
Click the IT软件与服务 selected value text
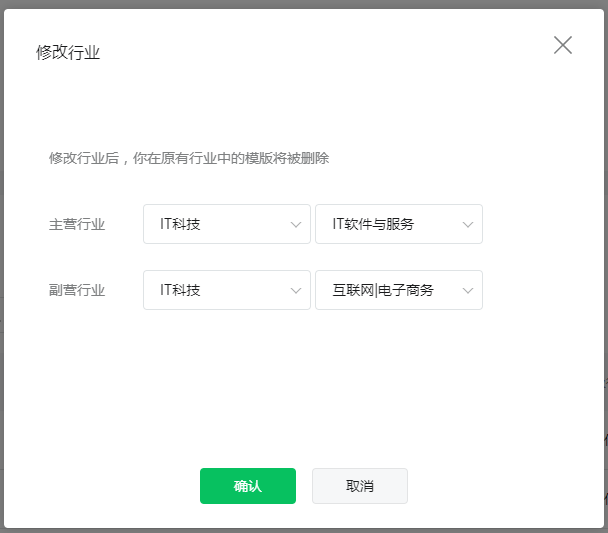[373, 224]
